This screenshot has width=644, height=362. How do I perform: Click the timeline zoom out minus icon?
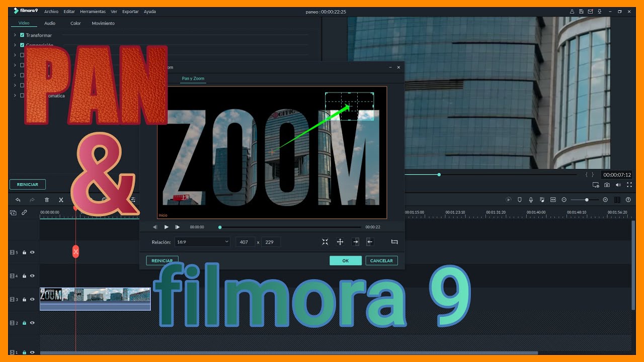[x=565, y=200]
